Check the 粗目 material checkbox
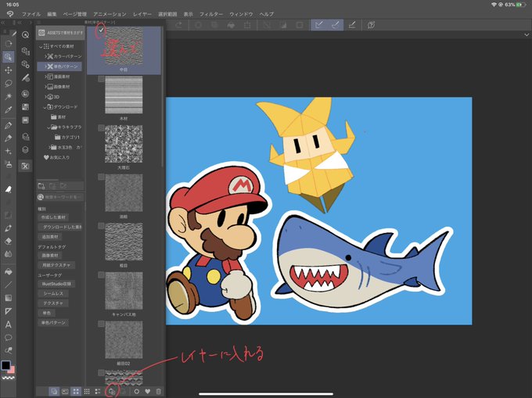 (x=101, y=226)
